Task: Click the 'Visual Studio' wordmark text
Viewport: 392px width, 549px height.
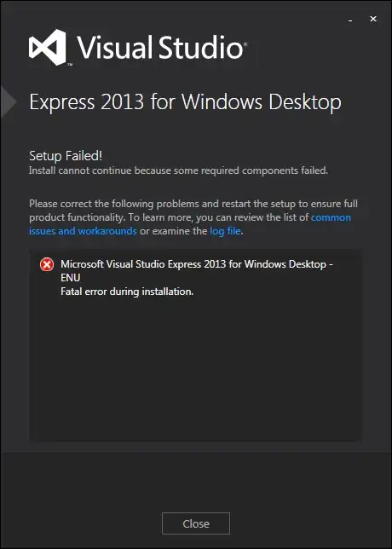Action: [162, 47]
